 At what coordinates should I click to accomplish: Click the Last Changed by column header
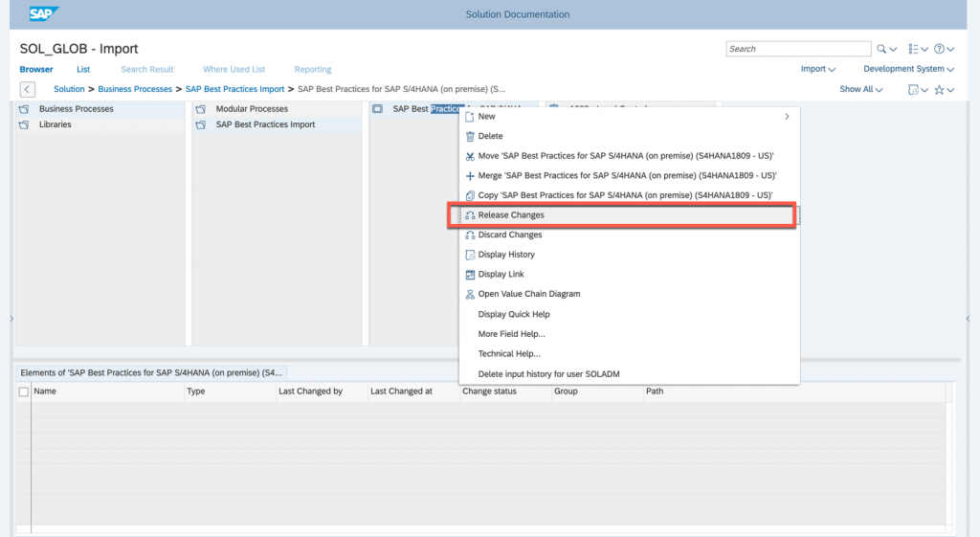322,392
